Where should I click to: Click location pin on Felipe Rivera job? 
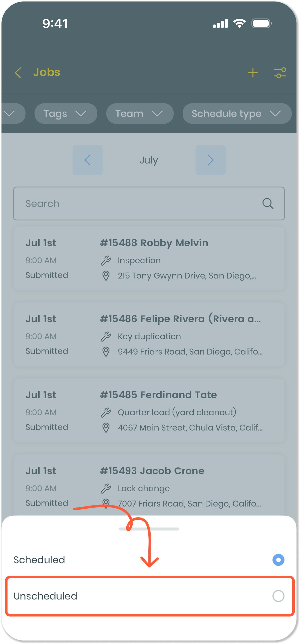[106, 352]
